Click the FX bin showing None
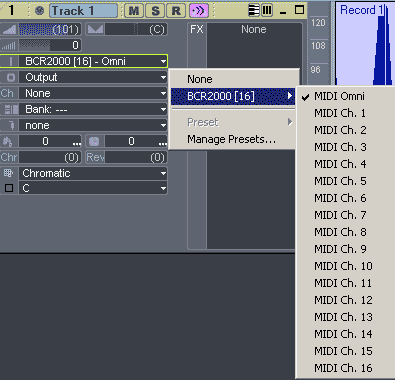 pos(254,135)
